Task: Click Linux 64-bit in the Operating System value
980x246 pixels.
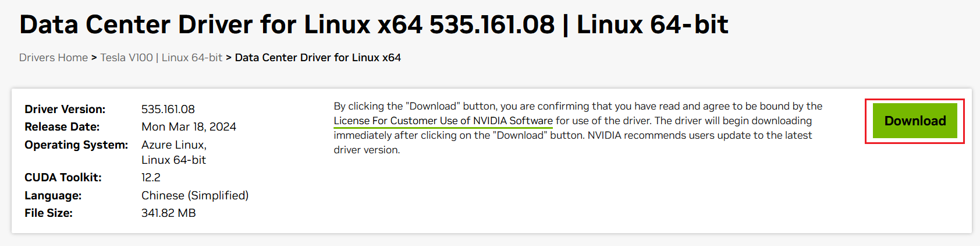Action: coord(173,160)
